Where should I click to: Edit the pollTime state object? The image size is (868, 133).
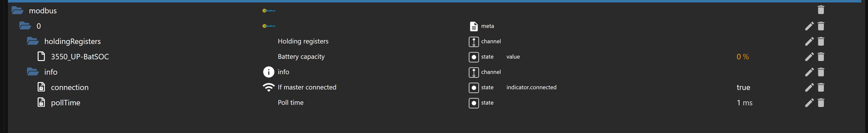point(809,103)
